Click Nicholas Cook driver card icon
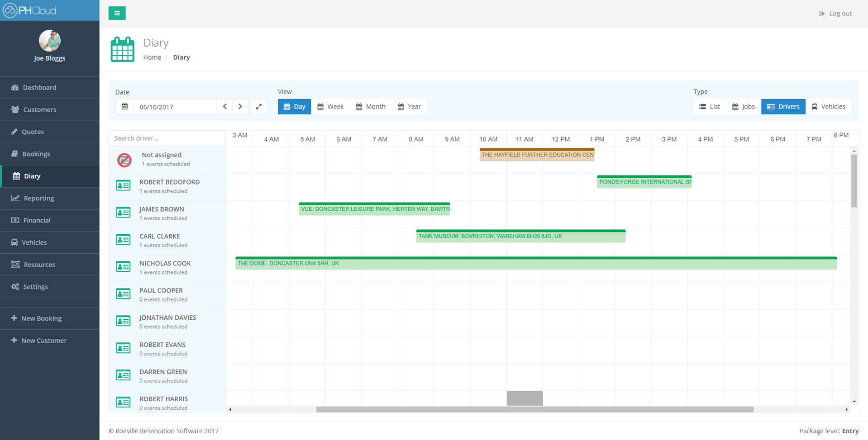 click(x=123, y=267)
